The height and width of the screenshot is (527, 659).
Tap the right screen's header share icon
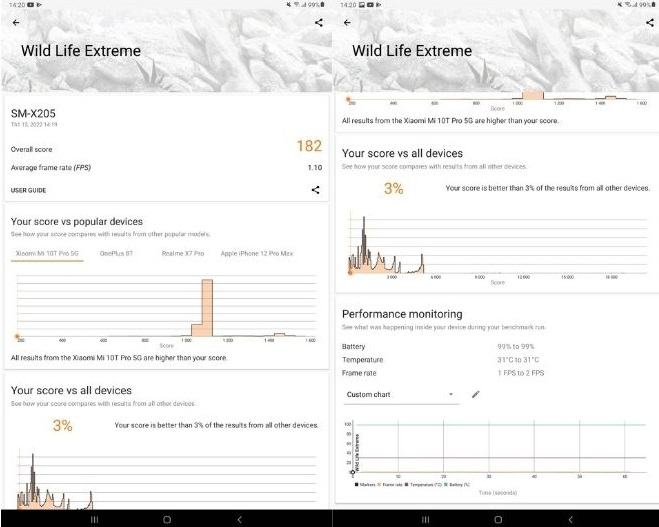pos(650,23)
